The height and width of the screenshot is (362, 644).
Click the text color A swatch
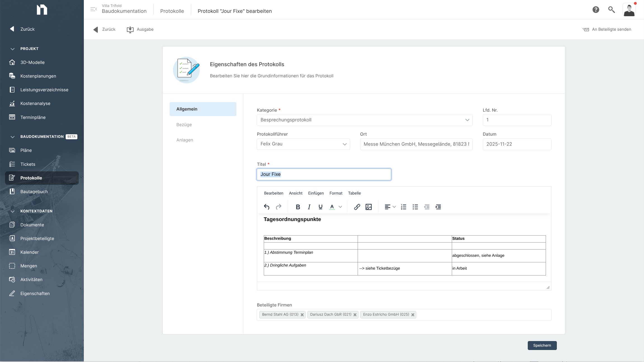(332, 207)
